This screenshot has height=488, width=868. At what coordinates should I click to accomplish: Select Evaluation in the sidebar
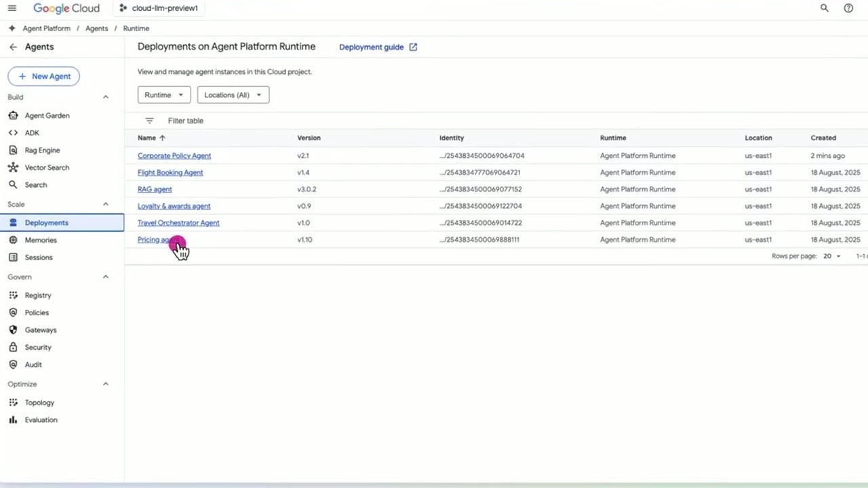coord(41,420)
